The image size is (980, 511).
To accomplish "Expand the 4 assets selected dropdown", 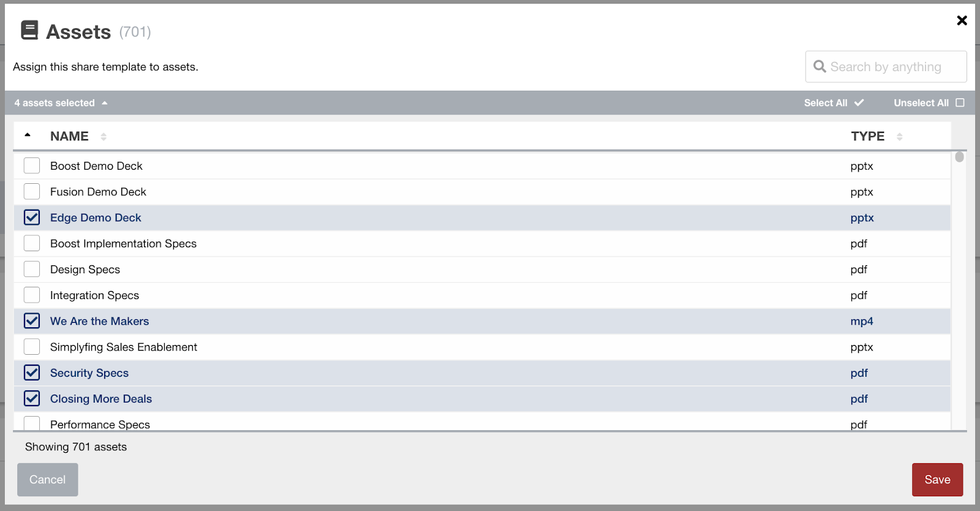I will pos(105,103).
